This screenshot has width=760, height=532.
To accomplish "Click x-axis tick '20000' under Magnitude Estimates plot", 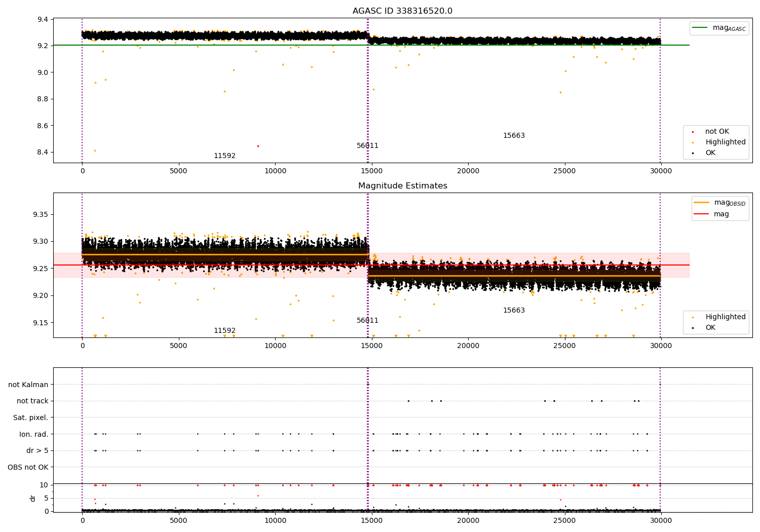I will coord(468,346).
